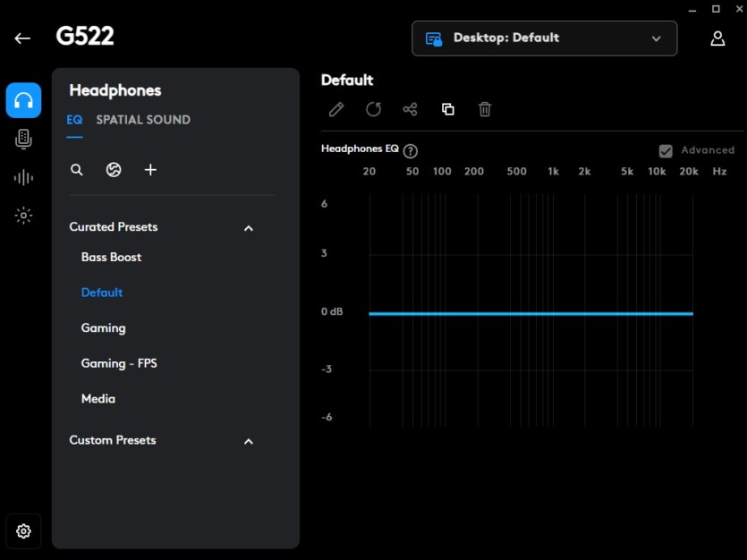Image resolution: width=747 pixels, height=560 pixels.
Task: Open the sound waveform sidebar icon
Action: [23, 178]
